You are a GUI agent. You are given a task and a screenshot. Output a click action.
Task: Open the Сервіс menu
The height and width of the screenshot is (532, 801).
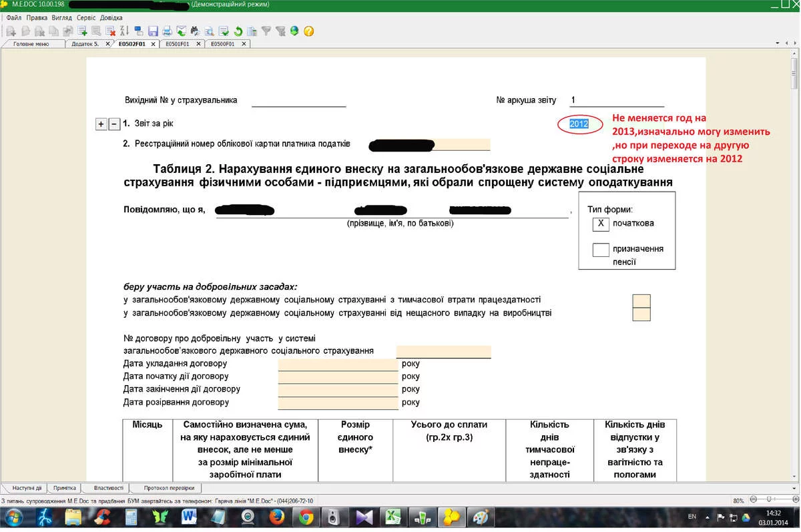[85, 17]
